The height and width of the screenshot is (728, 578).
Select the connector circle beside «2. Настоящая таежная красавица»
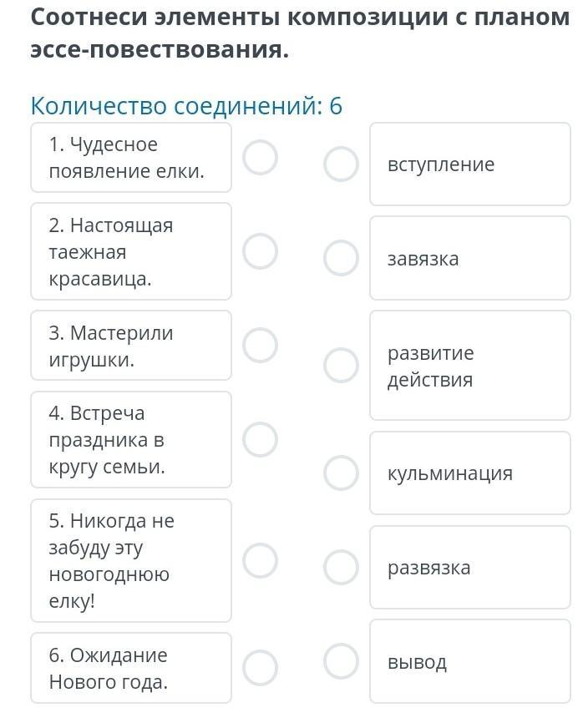(261, 251)
